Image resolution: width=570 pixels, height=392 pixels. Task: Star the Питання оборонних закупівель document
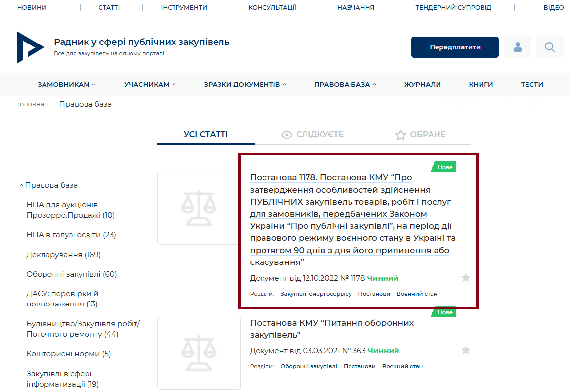[465, 350]
